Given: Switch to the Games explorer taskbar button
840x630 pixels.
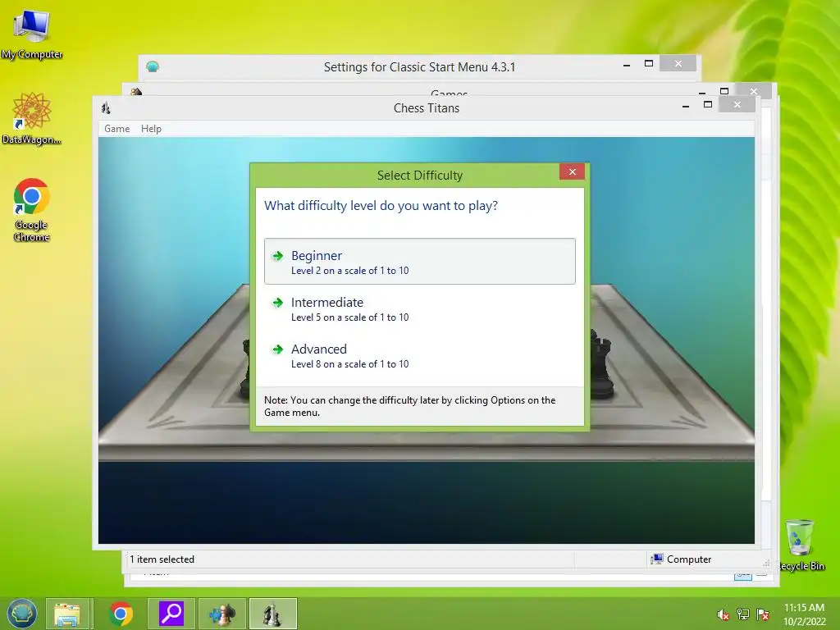Looking at the screenshot, I should (222, 614).
